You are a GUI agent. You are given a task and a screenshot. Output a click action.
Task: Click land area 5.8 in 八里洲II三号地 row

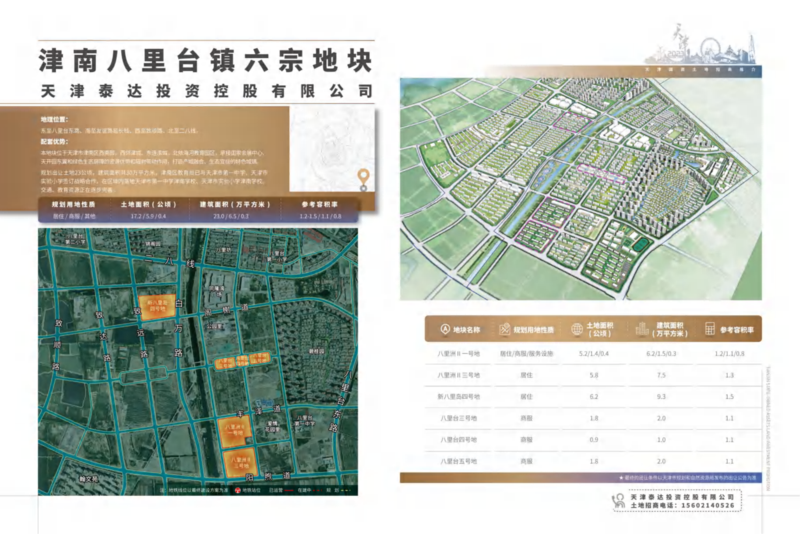[x=594, y=375]
